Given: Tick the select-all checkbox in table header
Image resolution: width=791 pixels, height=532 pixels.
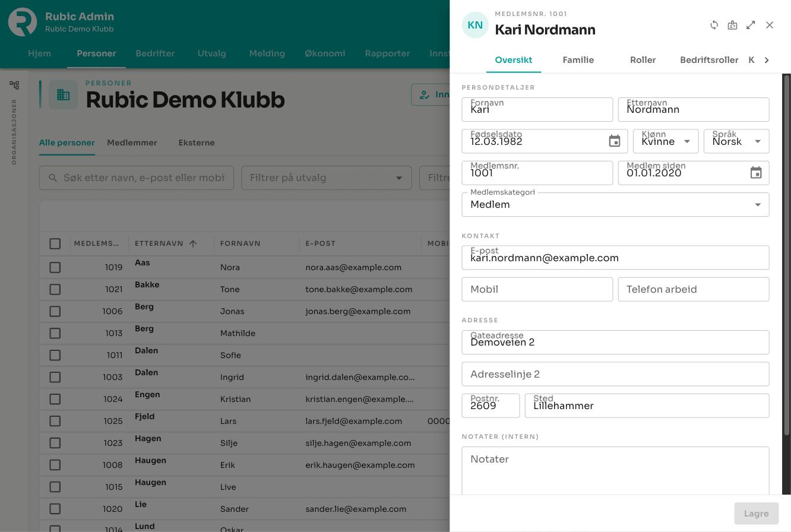Looking at the screenshot, I should pos(55,243).
